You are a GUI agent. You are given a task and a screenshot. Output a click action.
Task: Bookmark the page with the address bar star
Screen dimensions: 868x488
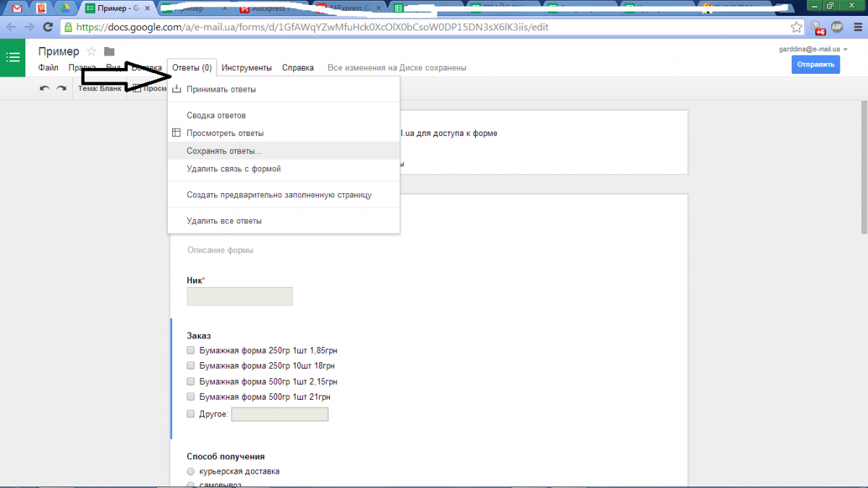click(796, 27)
